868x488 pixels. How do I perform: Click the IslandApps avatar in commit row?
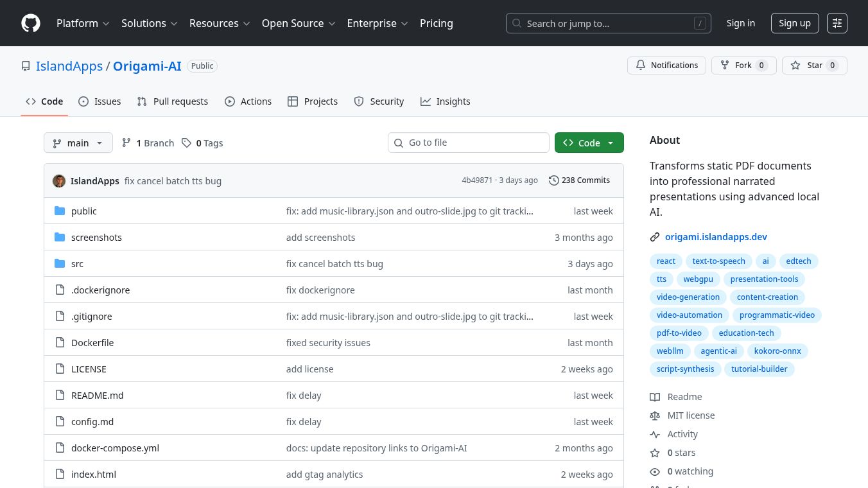pyautogui.click(x=59, y=181)
